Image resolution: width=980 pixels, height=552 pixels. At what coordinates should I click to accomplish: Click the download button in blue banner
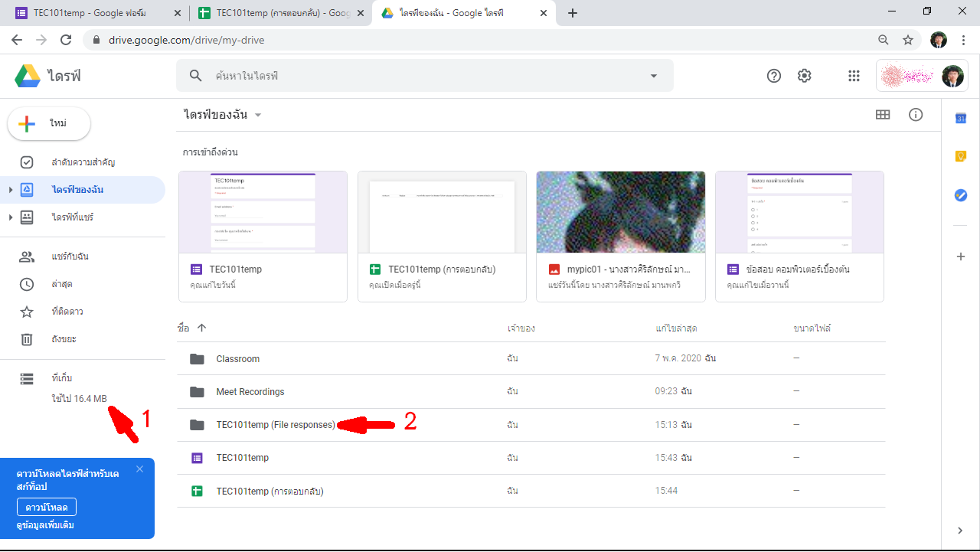pos(47,508)
